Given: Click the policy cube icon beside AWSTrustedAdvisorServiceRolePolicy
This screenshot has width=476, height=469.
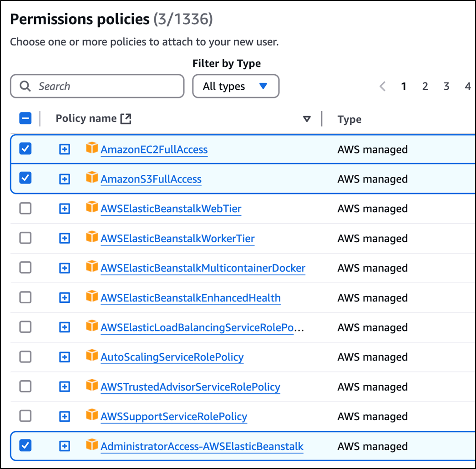Looking at the screenshot, I should (x=92, y=385).
